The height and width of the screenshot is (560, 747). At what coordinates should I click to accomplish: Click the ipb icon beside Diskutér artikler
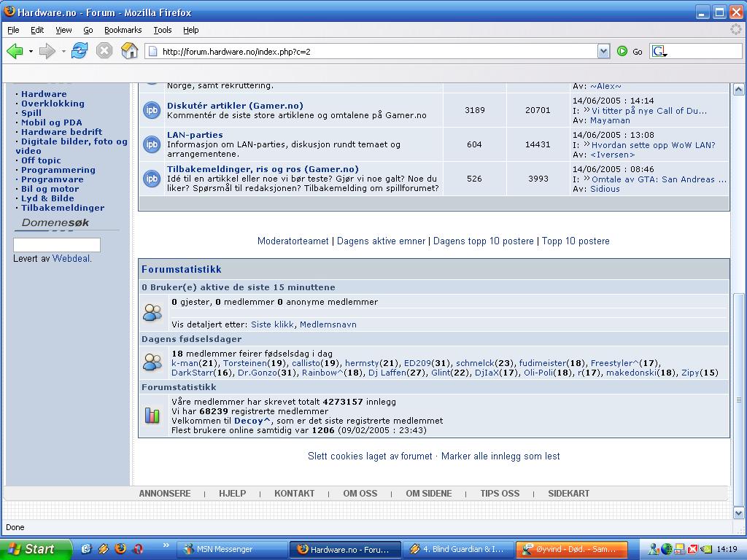pyautogui.click(x=152, y=110)
